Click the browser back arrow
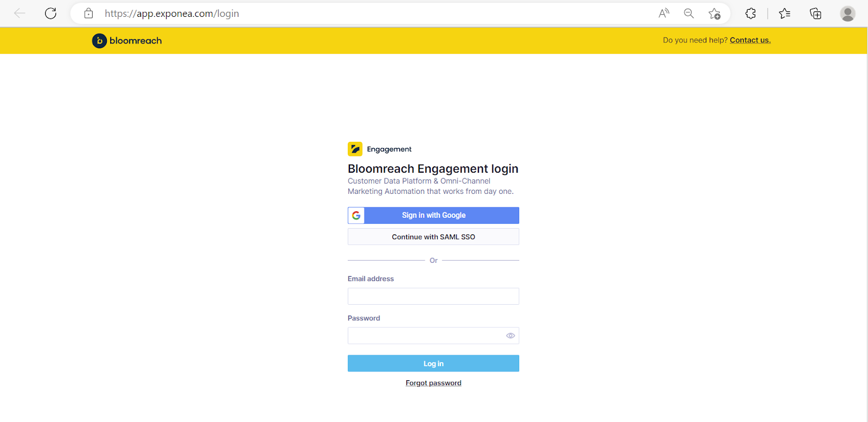 tap(20, 14)
